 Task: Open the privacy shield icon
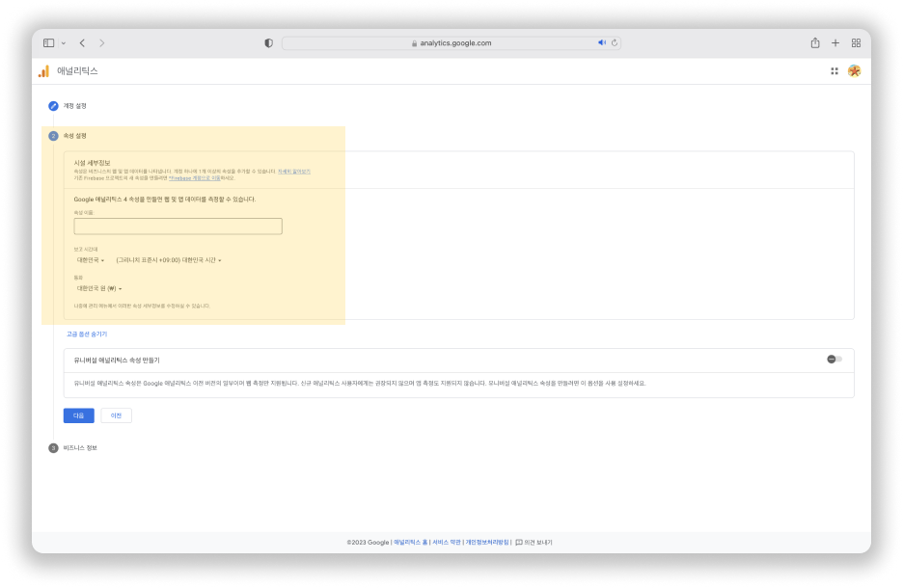[268, 43]
